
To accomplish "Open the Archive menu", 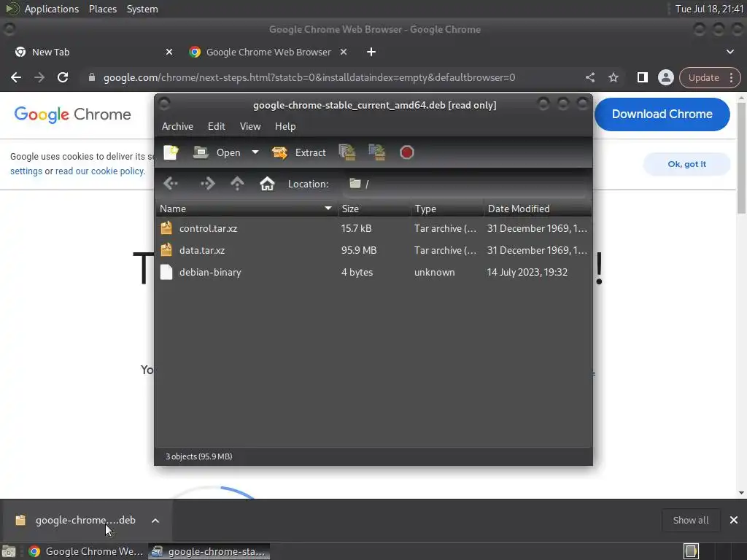I will coord(177,126).
